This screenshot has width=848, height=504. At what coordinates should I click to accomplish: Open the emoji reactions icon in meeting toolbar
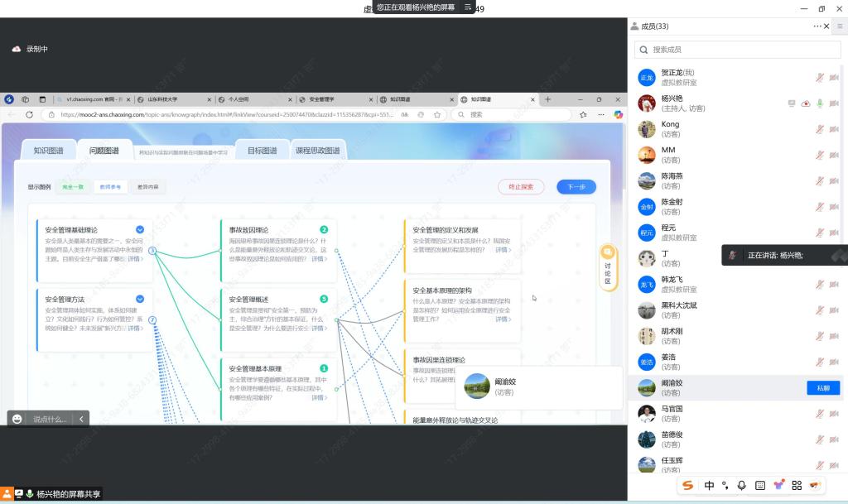coord(779,486)
